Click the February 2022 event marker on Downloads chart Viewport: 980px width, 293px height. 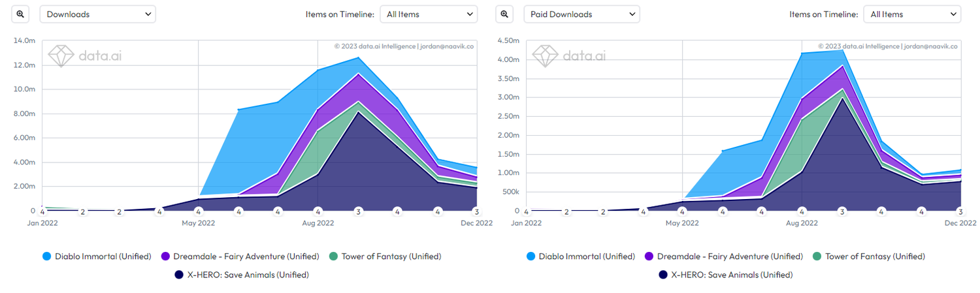pos(83,211)
